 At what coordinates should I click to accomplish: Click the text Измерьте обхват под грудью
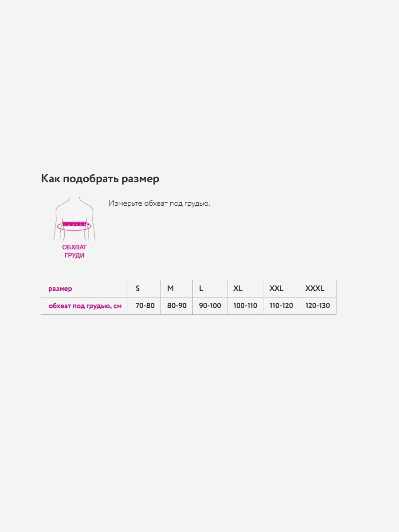[159, 203]
